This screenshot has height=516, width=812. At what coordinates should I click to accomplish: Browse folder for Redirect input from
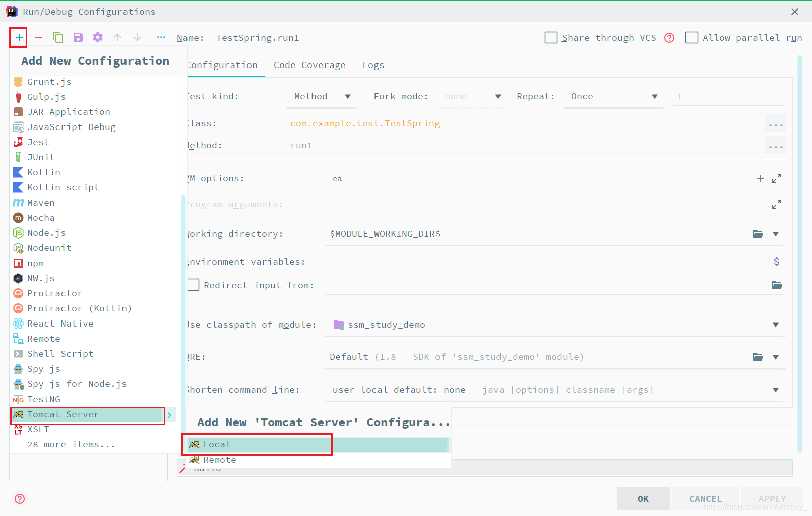[777, 285]
